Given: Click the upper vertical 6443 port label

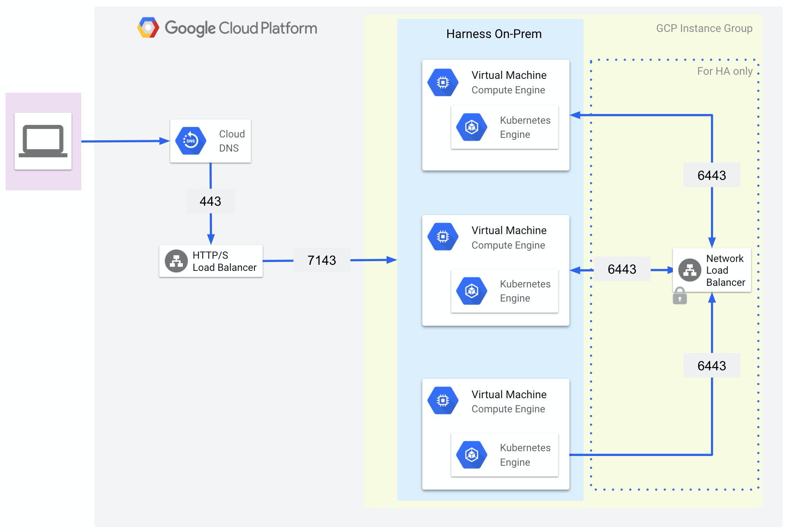Looking at the screenshot, I should pyautogui.click(x=712, y=175).
